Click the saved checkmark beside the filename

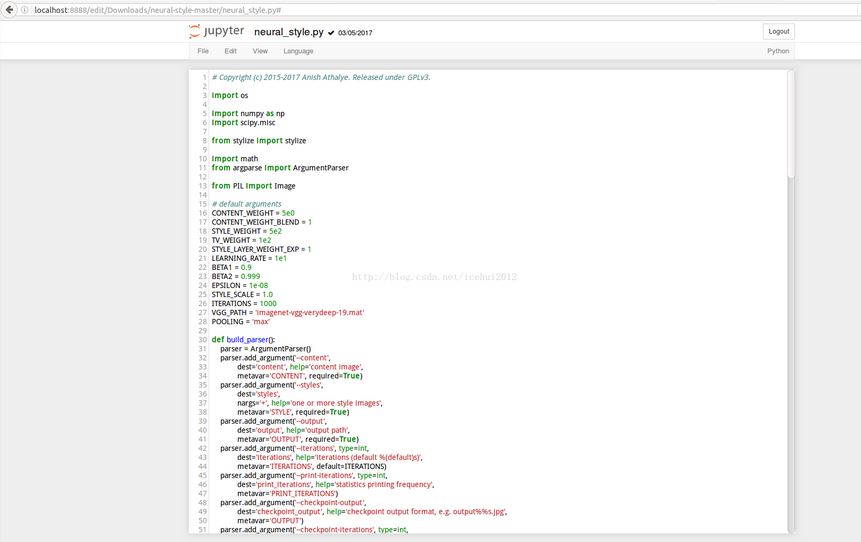331,33
